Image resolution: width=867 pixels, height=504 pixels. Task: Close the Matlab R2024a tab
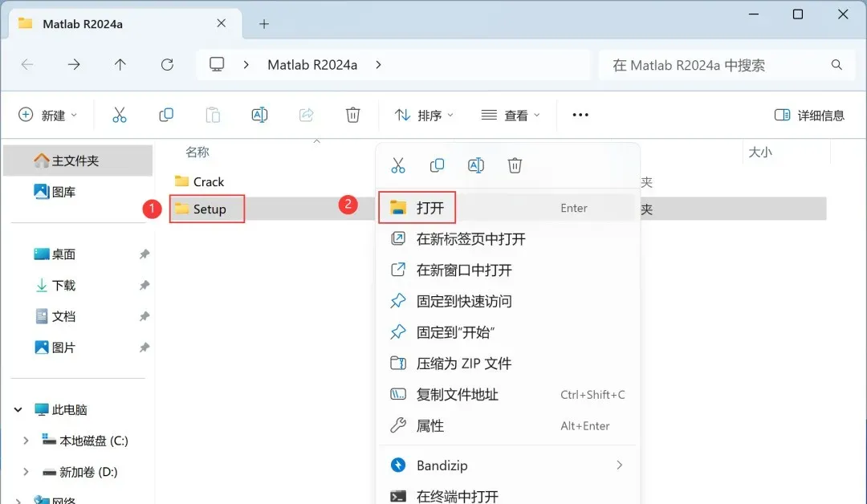tap(222, 23)
